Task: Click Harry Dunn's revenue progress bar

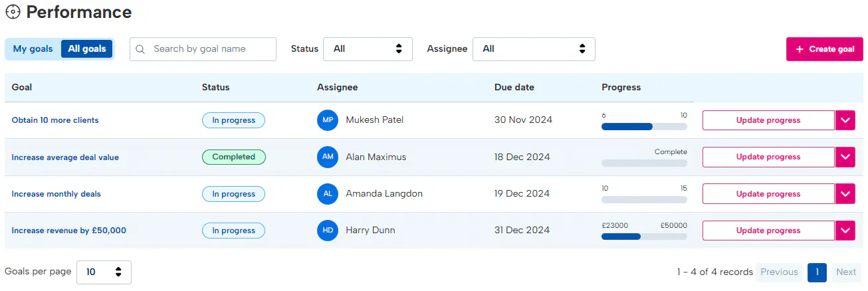Action: click(644, 236)
